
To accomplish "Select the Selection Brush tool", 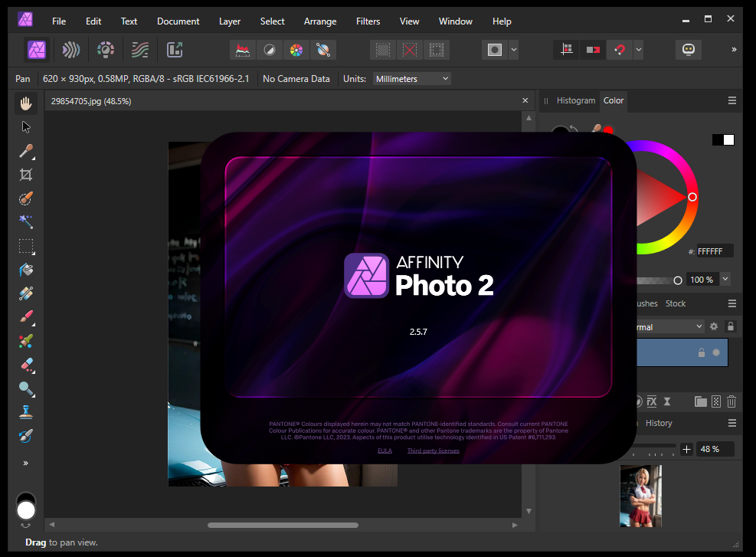I will point(26,198).
